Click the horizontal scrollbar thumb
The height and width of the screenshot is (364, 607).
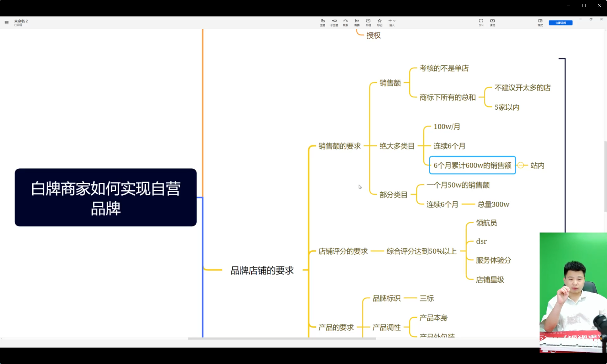point(281,339)
